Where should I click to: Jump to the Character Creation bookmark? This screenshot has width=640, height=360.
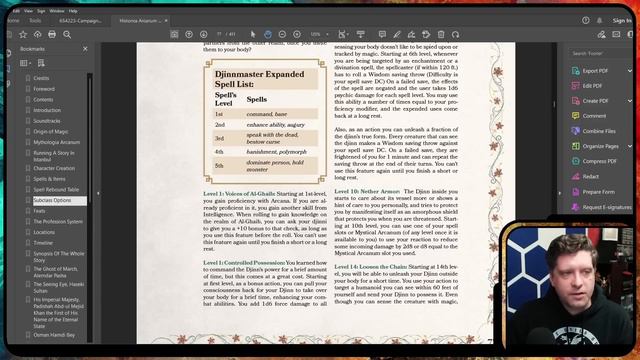54,168
